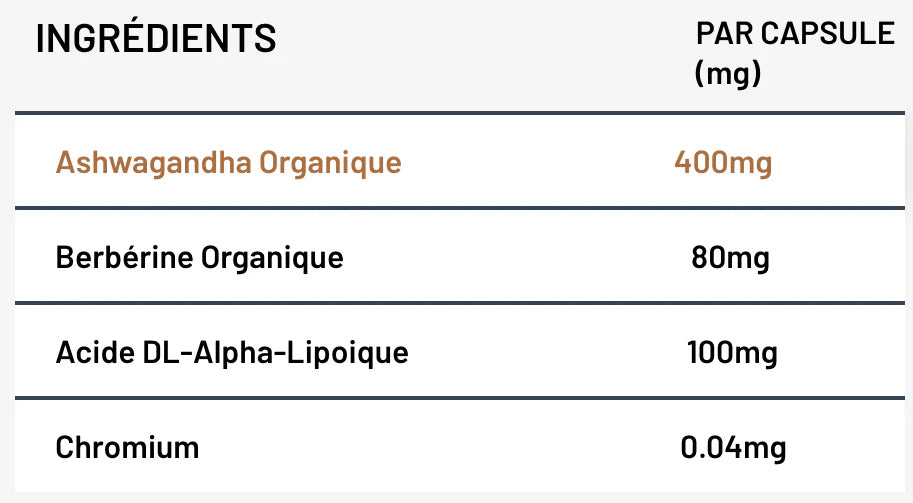Click the divider line above the Chromium row
Viewport: 913px width, 503px height.
pyautogui.click(x=456, y=398)
